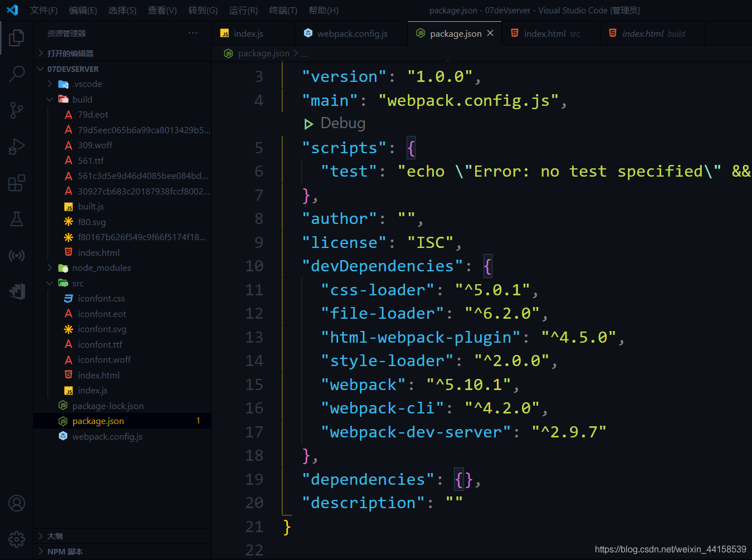Click the VS Code logo in title bar
This screenshot has height=560, width=752.
point(12,10)
